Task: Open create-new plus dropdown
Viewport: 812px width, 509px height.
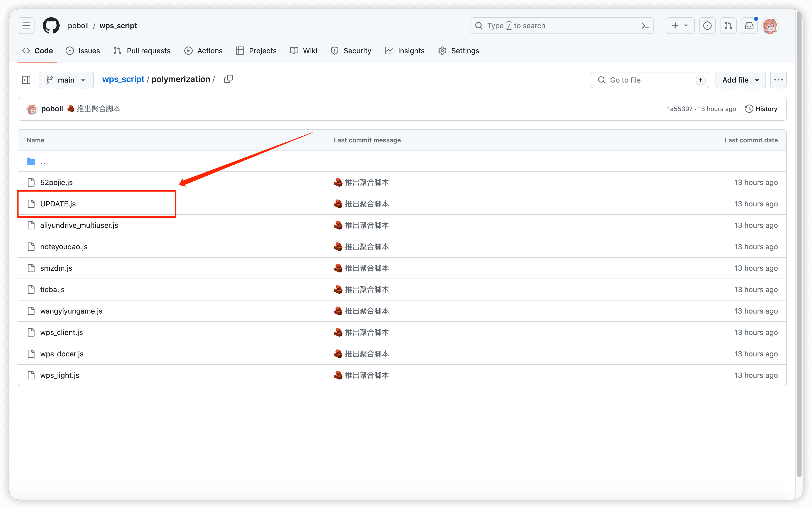Action: point(680,25)
